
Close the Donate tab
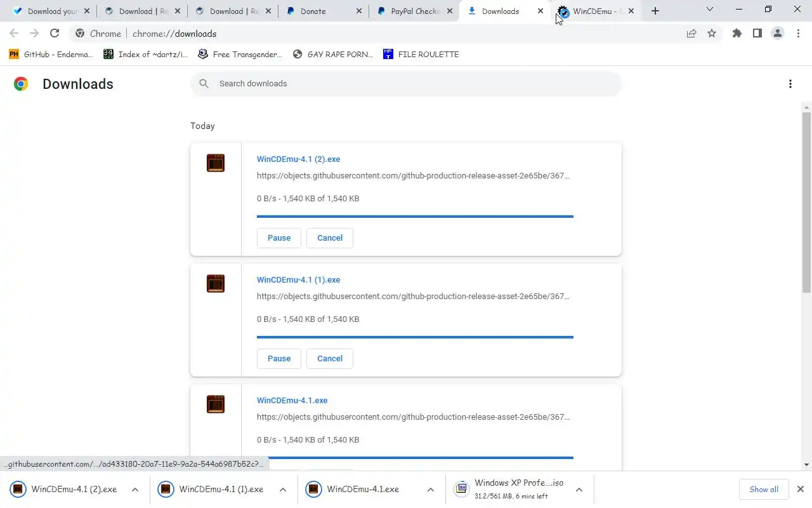point(358,11)
